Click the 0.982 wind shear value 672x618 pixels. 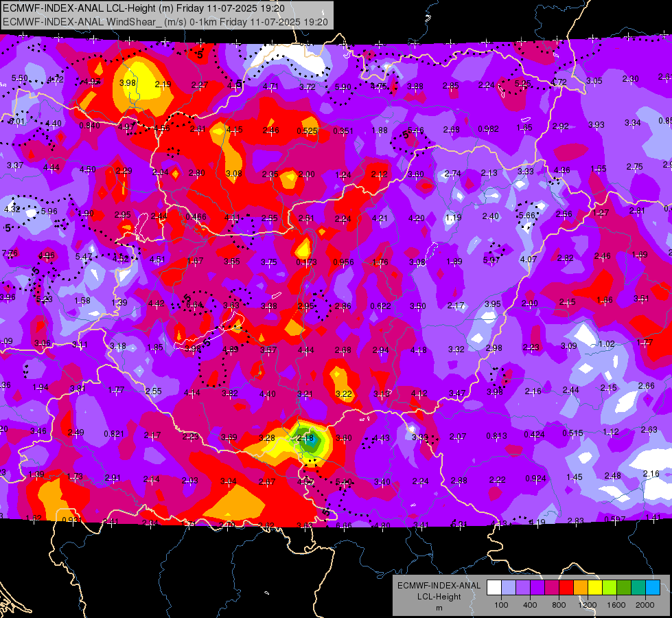(488, 129)
